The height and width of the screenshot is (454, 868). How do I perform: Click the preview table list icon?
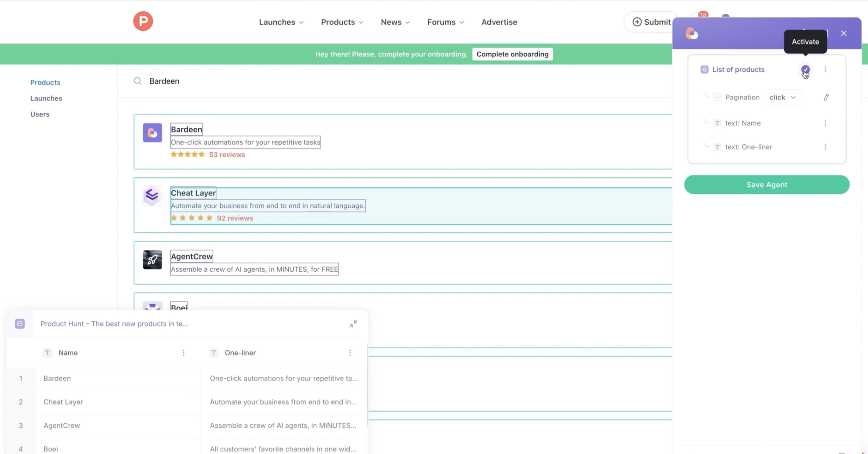20,324
